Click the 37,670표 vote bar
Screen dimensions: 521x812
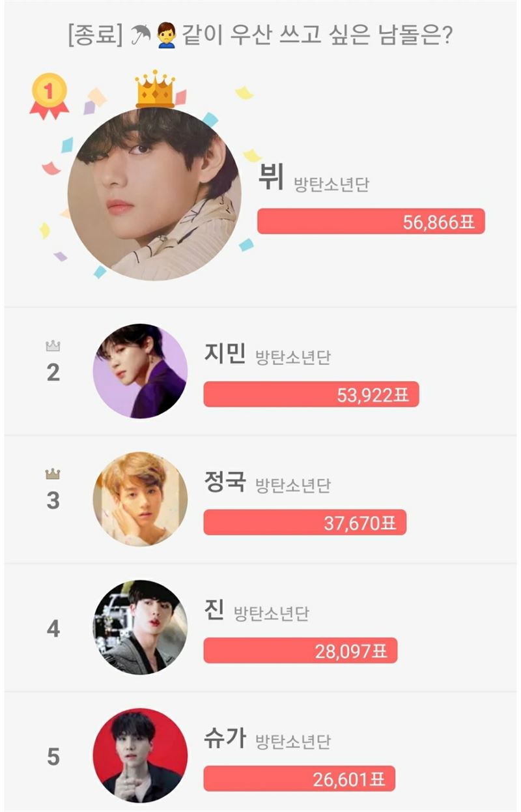point(305,523)
